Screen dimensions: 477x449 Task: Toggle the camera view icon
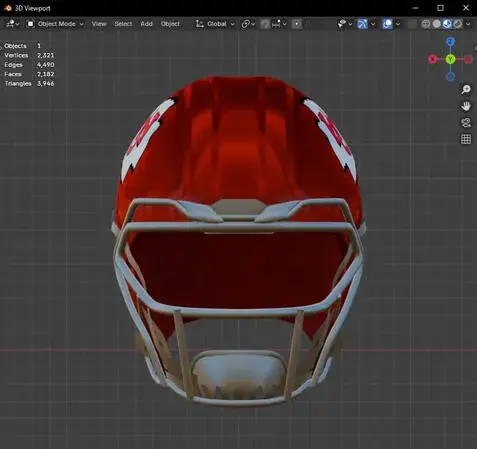tap(466, 122)
